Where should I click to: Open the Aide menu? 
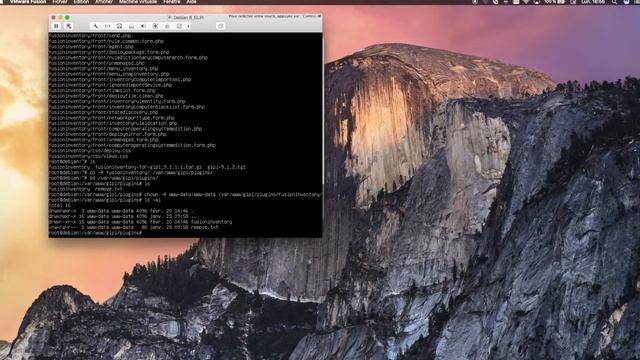(191, 2)
